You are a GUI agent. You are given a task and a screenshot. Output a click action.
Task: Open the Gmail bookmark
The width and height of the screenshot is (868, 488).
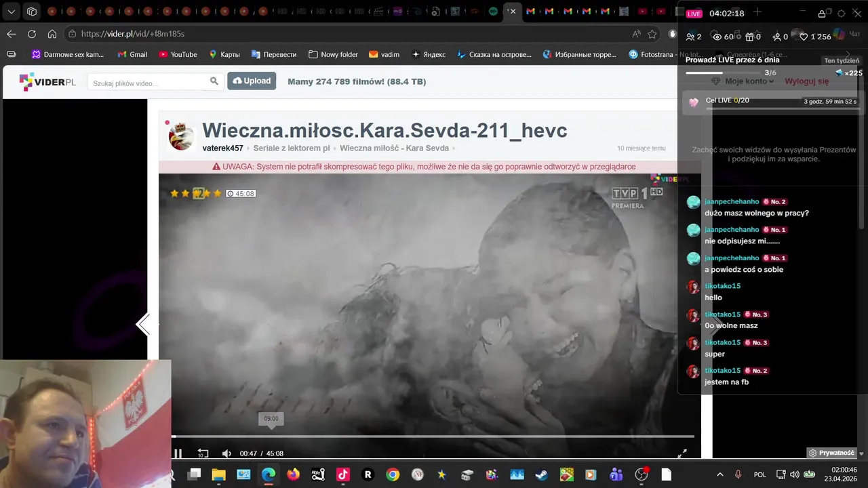click(132, 54)
